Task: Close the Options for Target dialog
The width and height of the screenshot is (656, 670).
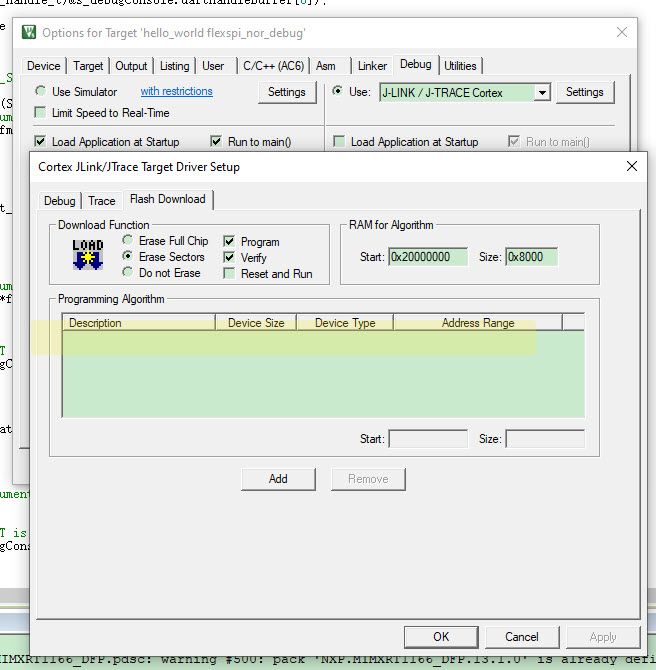Action: click(x=622, y=32)
